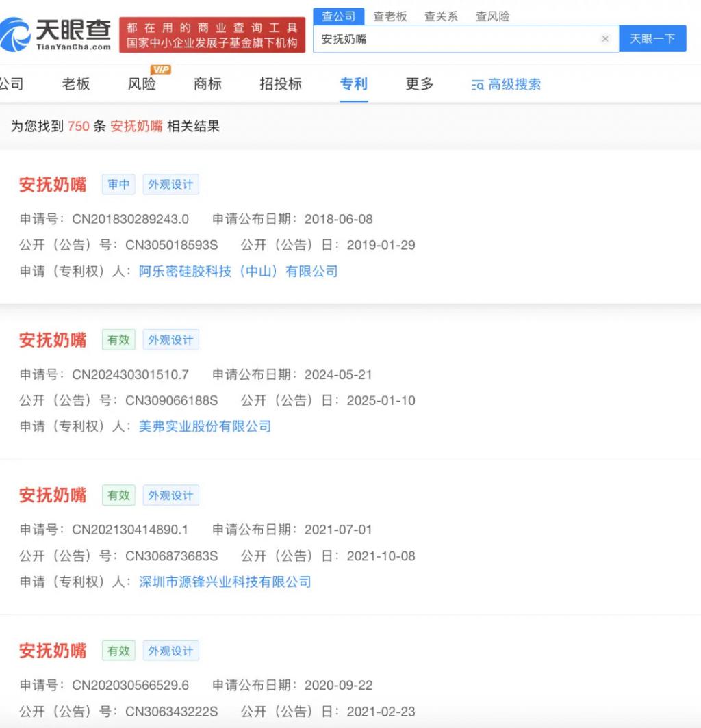The height and width of the screenshot is (728, 701).
Task: Open applicant 深圳市源锋兴业科技有限公司 link
Action: 225,582
